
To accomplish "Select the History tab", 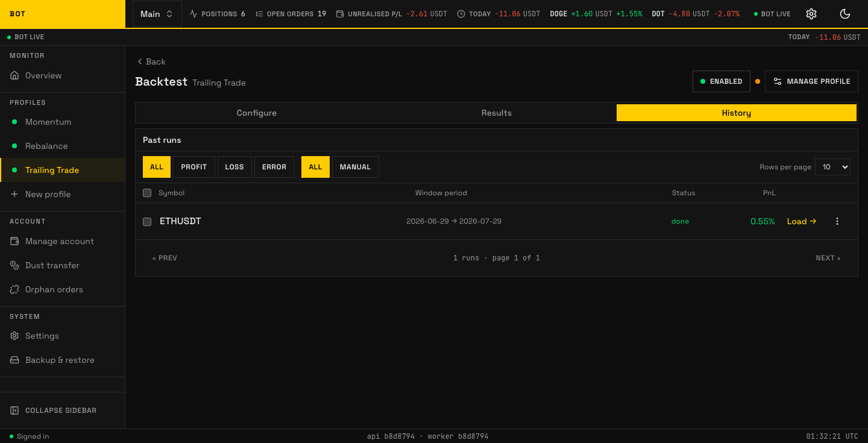I will 737,113.
